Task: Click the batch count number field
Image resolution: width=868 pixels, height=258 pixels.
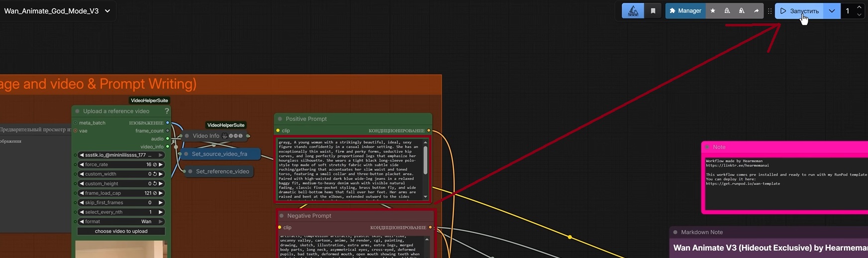Action: [x=848, y=11]
